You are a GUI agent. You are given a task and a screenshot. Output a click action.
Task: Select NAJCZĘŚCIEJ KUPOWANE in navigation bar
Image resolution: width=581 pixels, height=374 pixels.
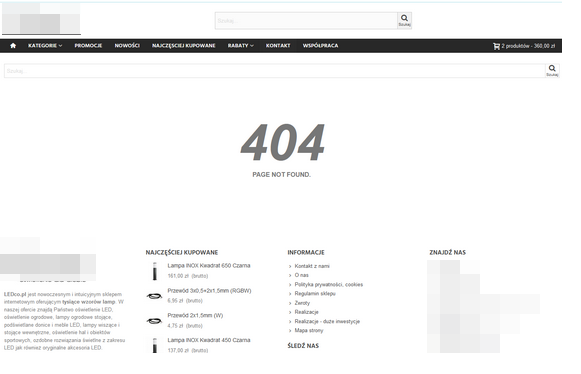point(183,46)
